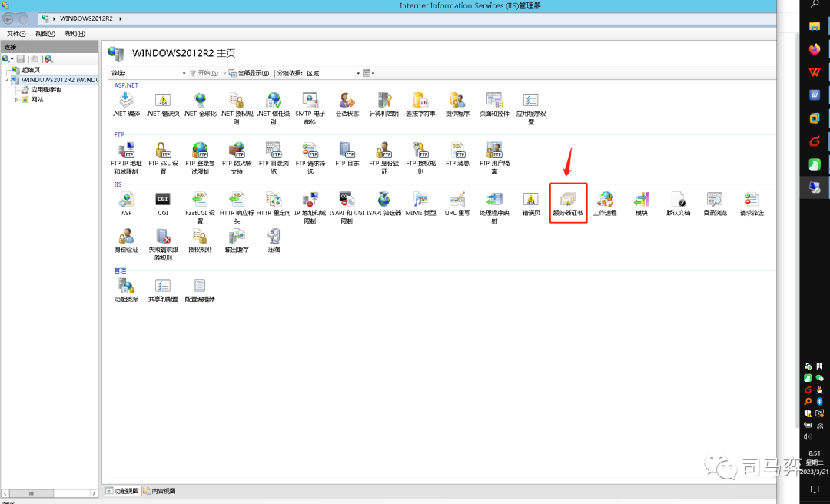Select IIS 请求筛选 icon

752,204
